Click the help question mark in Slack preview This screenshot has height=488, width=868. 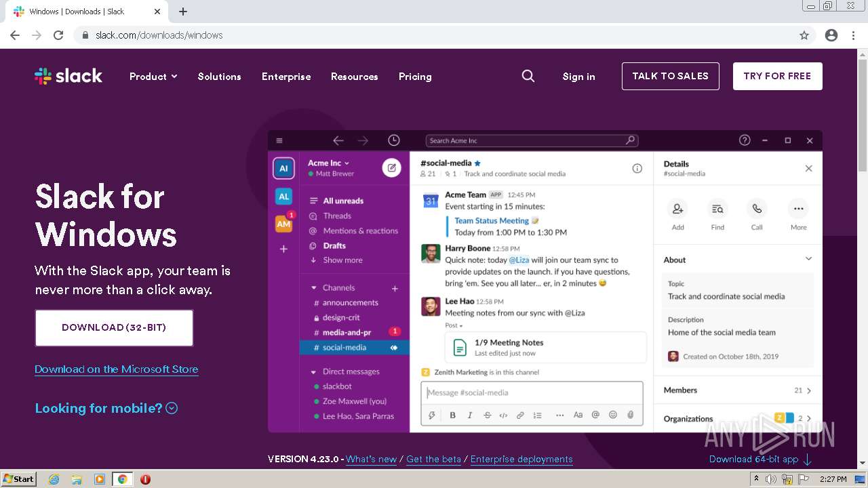coord(745,140)
